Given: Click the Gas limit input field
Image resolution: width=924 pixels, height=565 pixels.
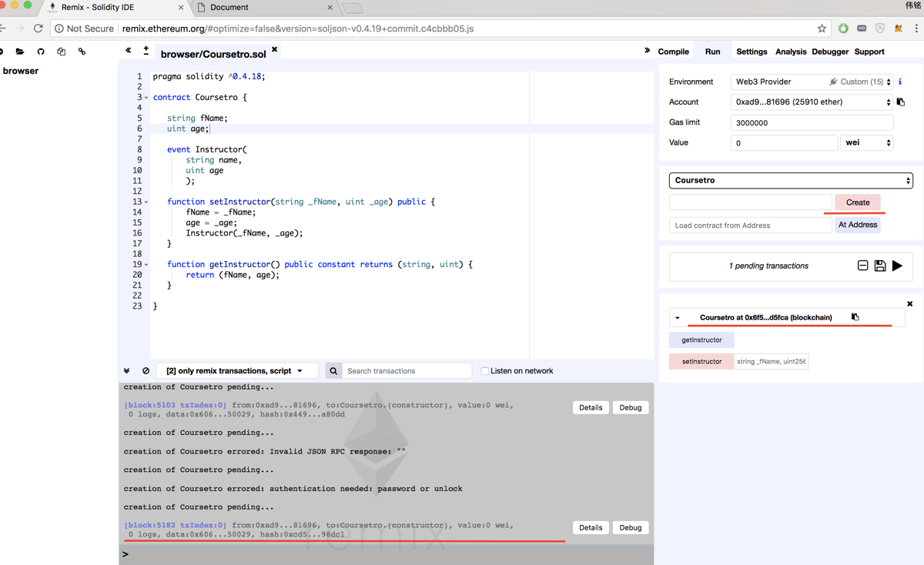Looking at the screenshot, I should tap(811, 122).
